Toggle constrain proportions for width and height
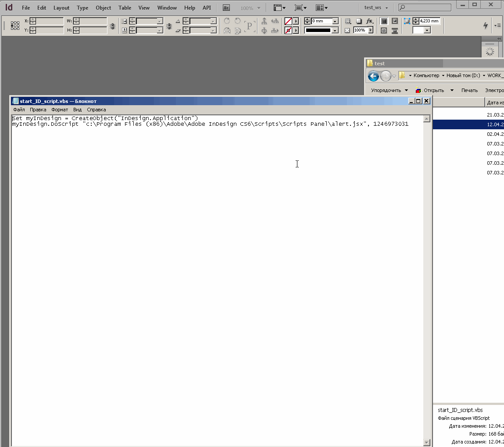The image size is (504, 447). pyautogui.click(x=112, y=26)
